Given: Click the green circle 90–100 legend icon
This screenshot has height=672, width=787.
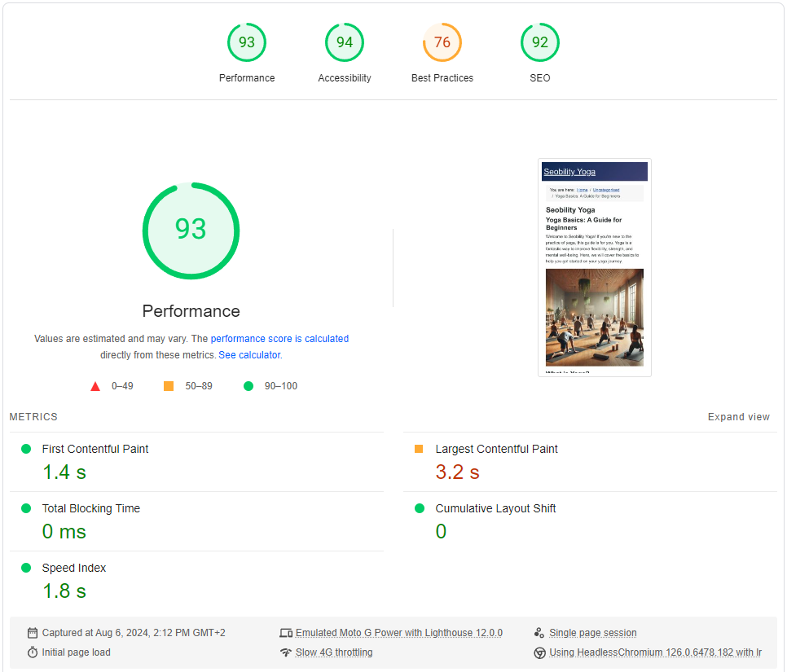Looking at the screenshot, I should 248,385.
